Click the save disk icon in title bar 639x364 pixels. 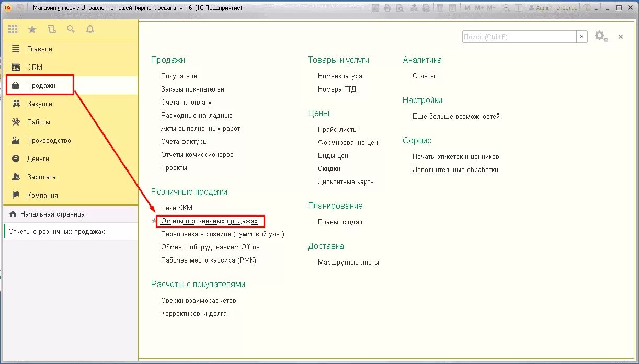coord(375,8)
